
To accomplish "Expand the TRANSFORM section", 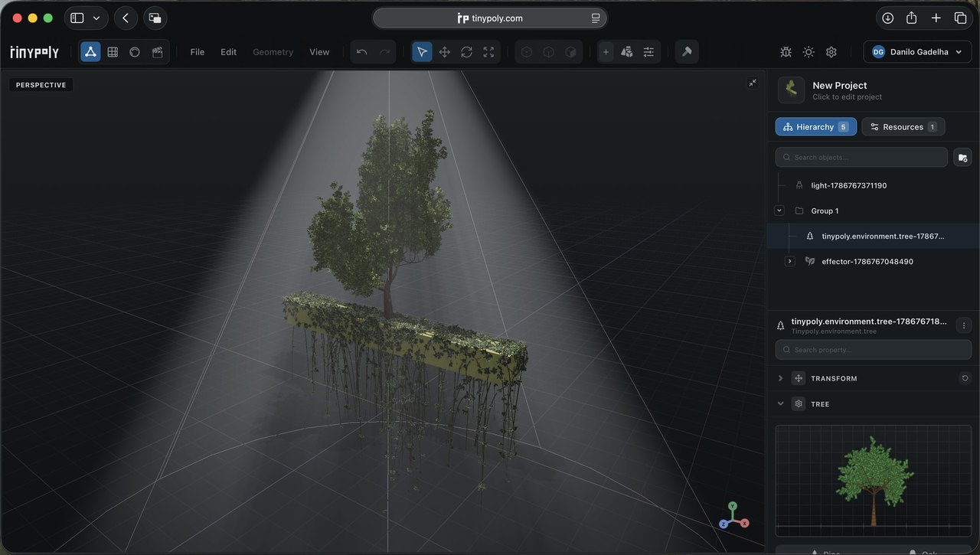I will (780, 378).
